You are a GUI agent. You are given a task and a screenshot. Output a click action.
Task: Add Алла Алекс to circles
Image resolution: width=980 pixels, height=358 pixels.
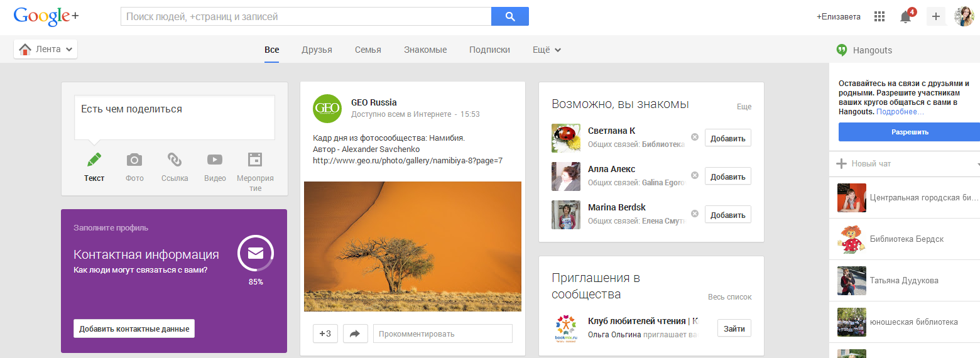pos(728,176)
